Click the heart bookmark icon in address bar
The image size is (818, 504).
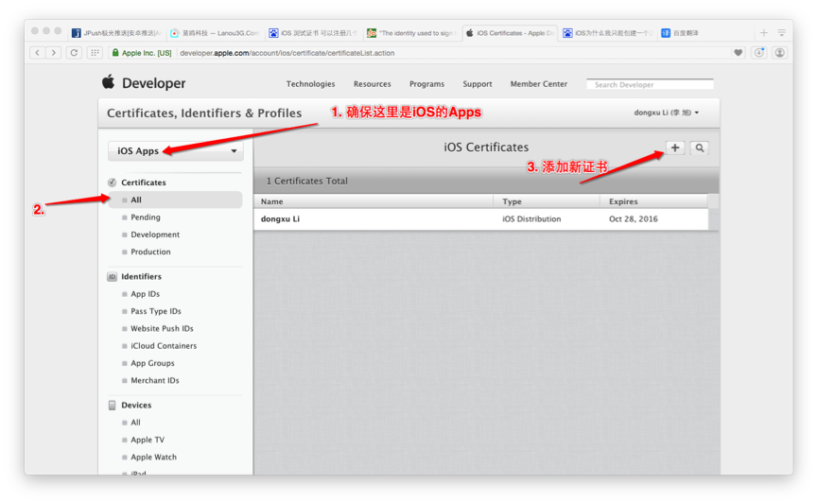pyautogui.click(x=739, y=53)
